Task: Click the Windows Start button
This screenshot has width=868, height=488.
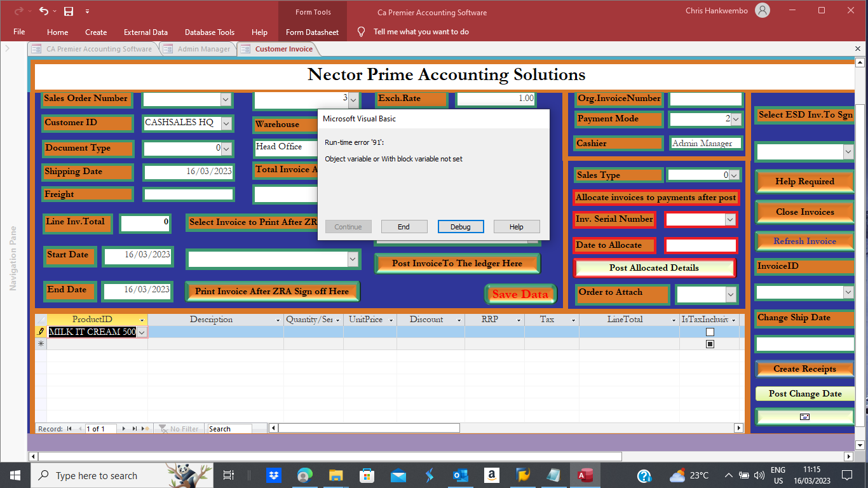Action: [x=15, y=475]
